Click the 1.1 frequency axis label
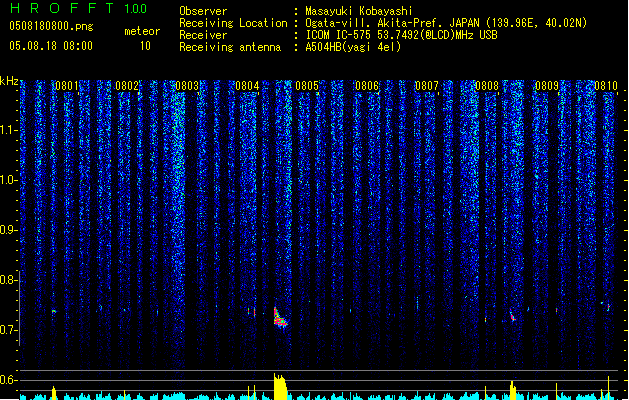The image size is (629, 400). [9, 130]
